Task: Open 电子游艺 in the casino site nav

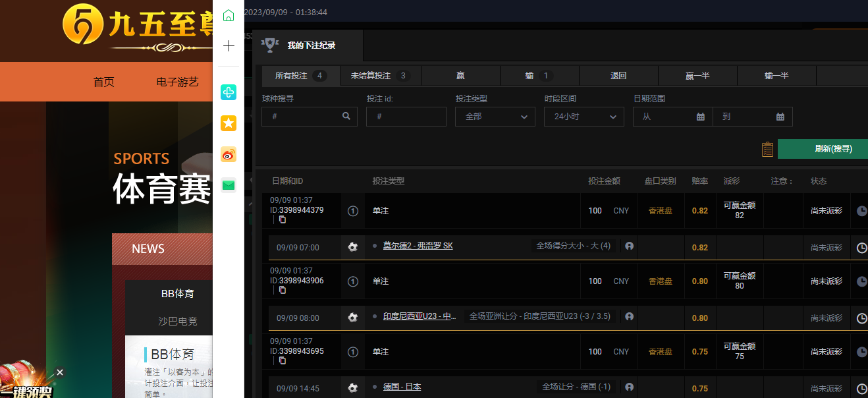Action: pos(177,82)
